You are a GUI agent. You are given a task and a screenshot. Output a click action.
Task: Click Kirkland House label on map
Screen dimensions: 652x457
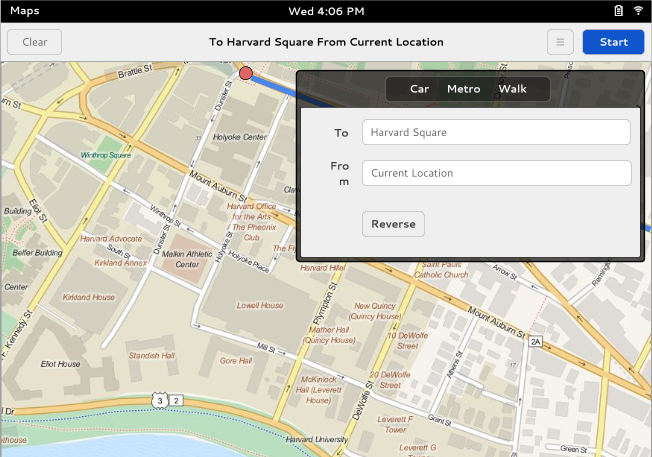pos(89,297)
